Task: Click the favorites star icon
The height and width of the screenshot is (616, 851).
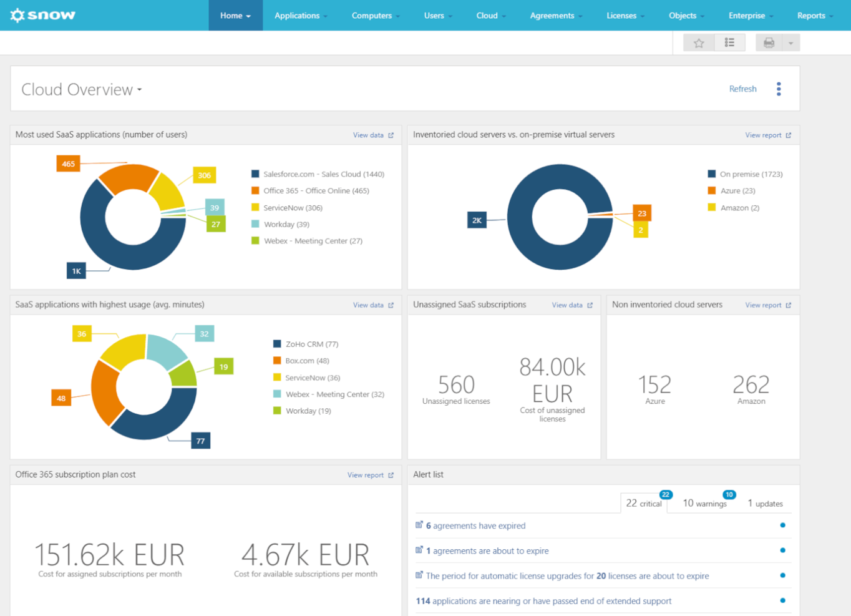Action: (x=699, y=42)
